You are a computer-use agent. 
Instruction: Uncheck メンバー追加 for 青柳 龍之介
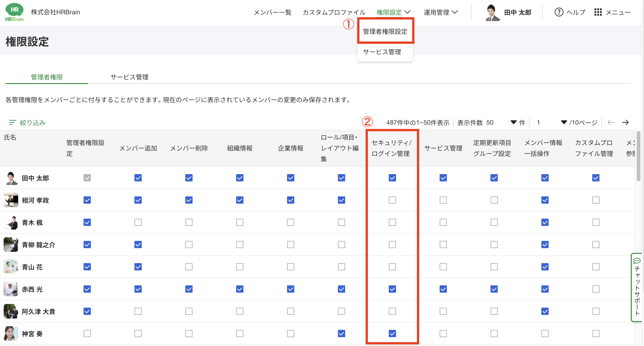coord(138,245)
